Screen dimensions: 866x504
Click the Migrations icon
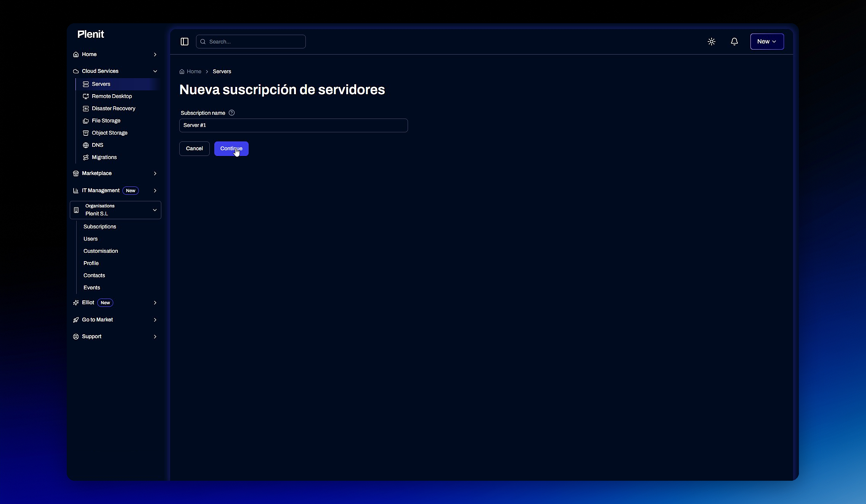pos(86,157)
